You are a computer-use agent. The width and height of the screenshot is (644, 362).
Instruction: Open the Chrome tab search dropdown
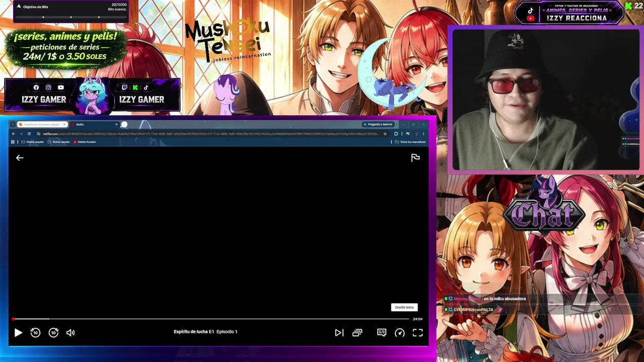[13, 124]
